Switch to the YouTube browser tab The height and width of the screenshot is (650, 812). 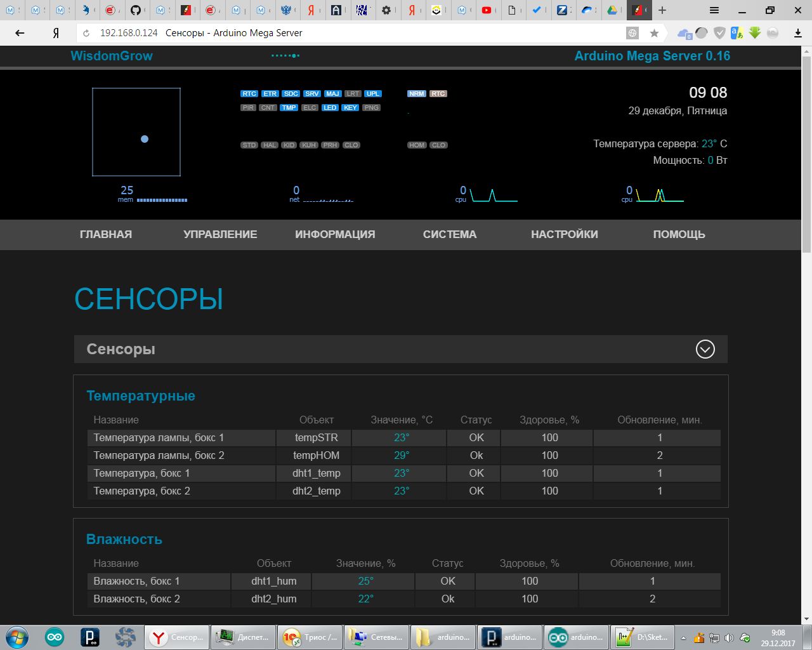point(486,10)
